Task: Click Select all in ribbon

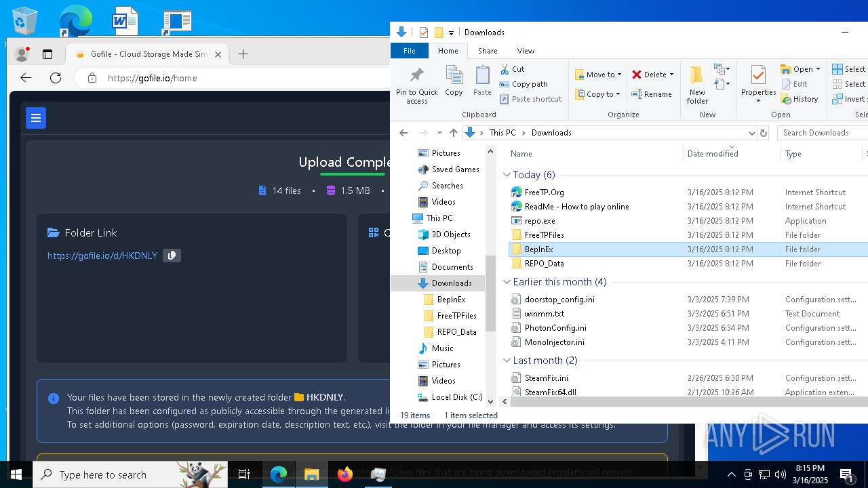Action: tap(849, 69)
